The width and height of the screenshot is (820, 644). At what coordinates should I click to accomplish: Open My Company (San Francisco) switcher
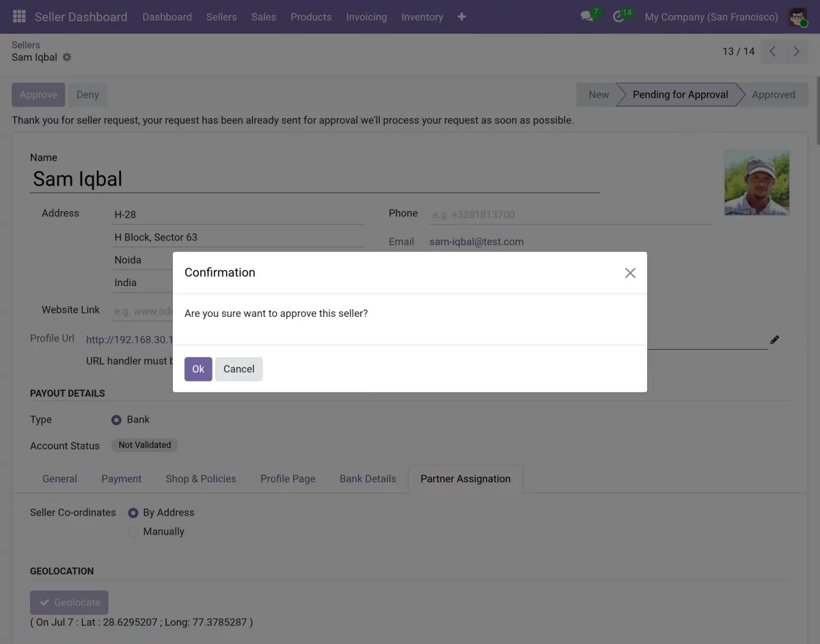711,16
